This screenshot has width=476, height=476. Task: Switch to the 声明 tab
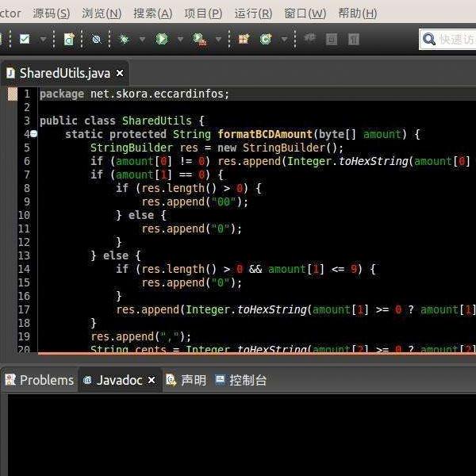(186, 380)
